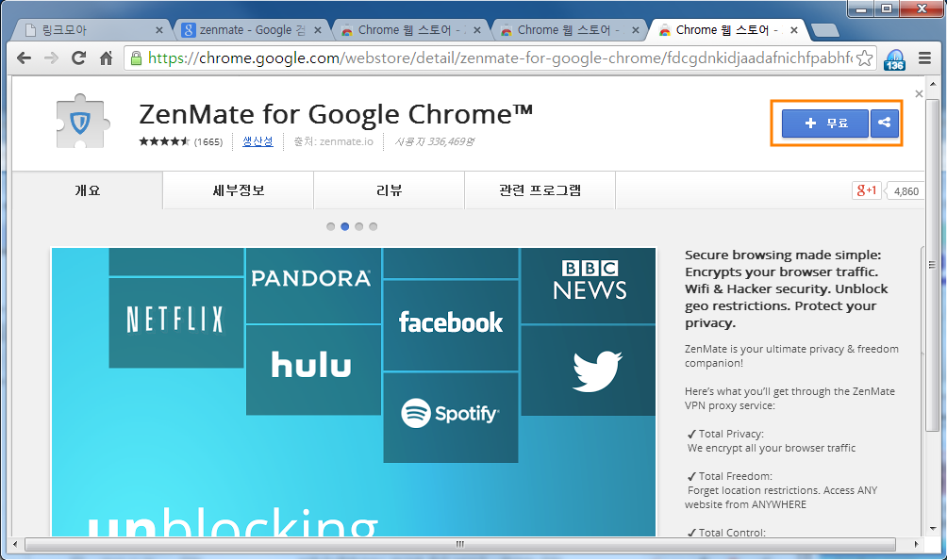947x560 pixels.
Task: Close the active Chrome 웹 스토어 tab
Action: pos(794,30)
